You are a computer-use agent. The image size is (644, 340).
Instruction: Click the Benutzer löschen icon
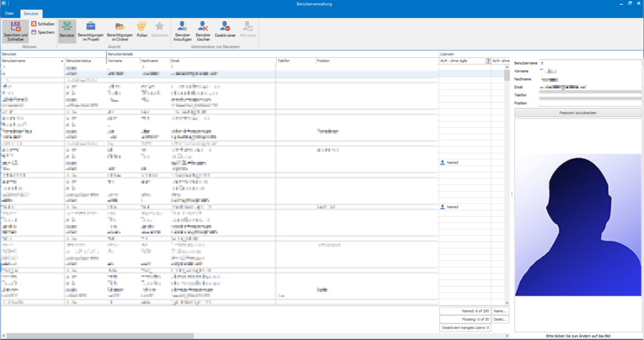[203, 27]
